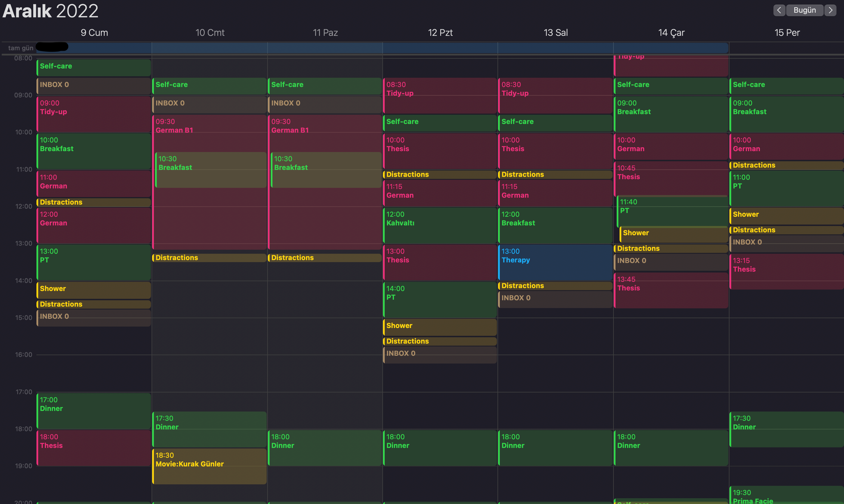Open 11:00 PT on Thursday 15
Image resolution: width=844 pixels, height=504 pixels.
(786, 188)
